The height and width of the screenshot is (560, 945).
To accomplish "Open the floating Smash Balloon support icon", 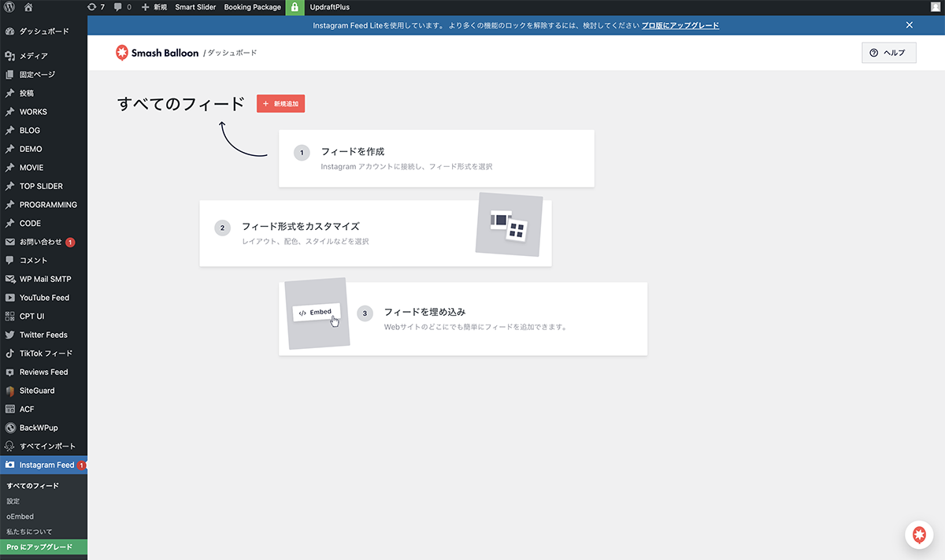I will click(x=918, y=535).
